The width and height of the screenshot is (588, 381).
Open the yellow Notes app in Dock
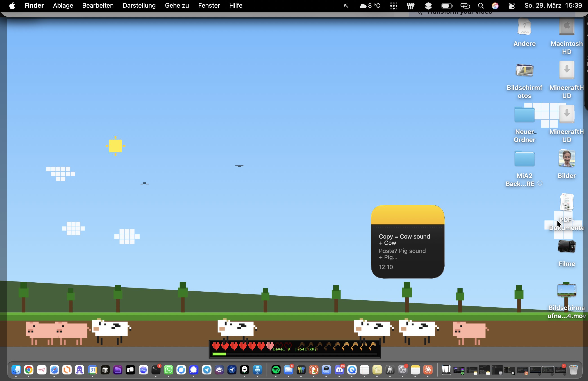415,370
